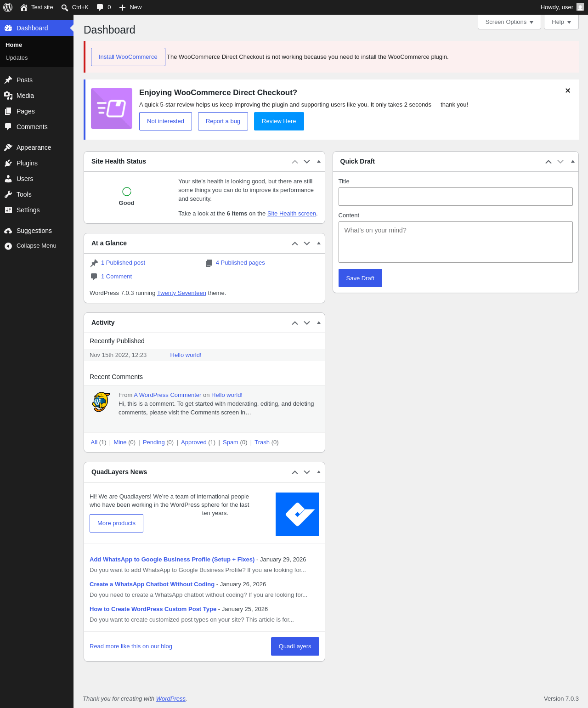
Task: Click the commenter avatar in Recent Comments
Action: coord(101,402)
